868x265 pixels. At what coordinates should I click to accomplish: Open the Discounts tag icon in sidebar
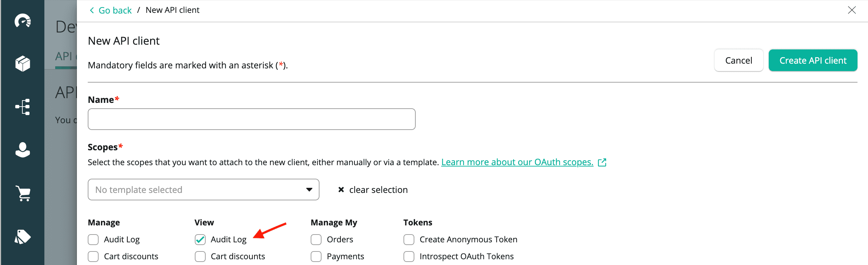click(x=23, y=237)
